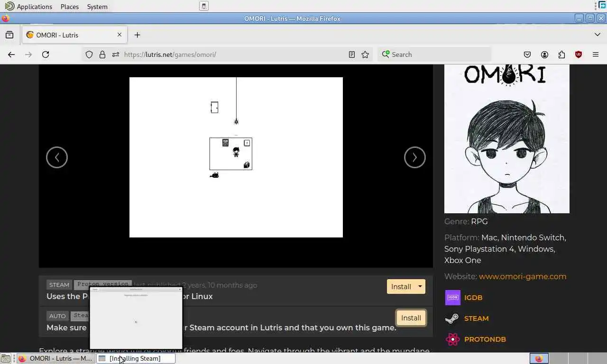Show previous screenshot in carousel

point(57,157)
